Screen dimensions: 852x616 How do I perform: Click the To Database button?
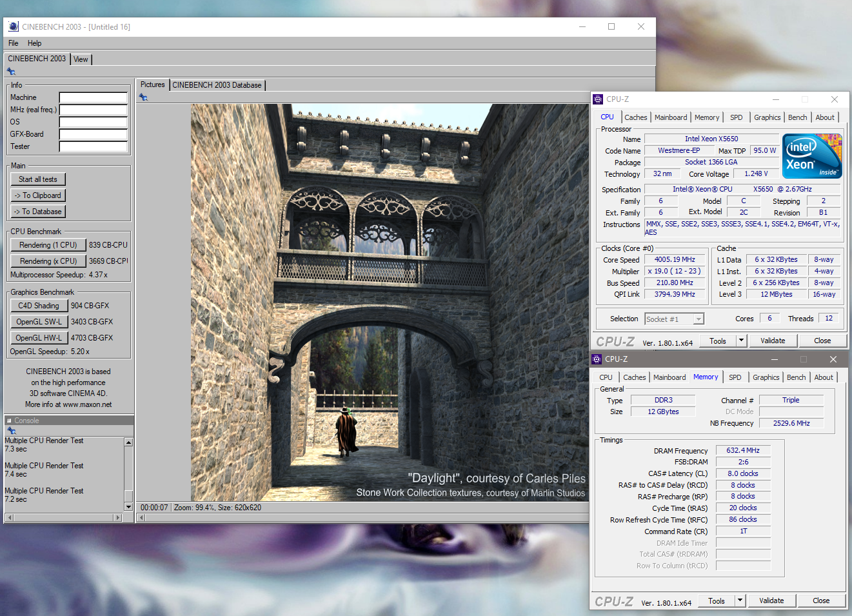tap(38, 212)
